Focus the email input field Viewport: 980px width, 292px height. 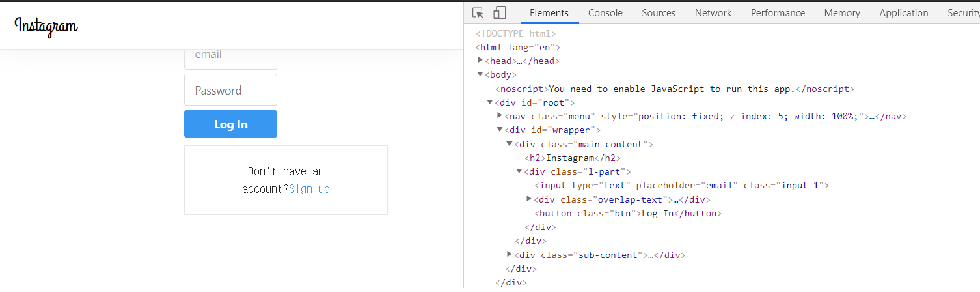pos(230,58)
